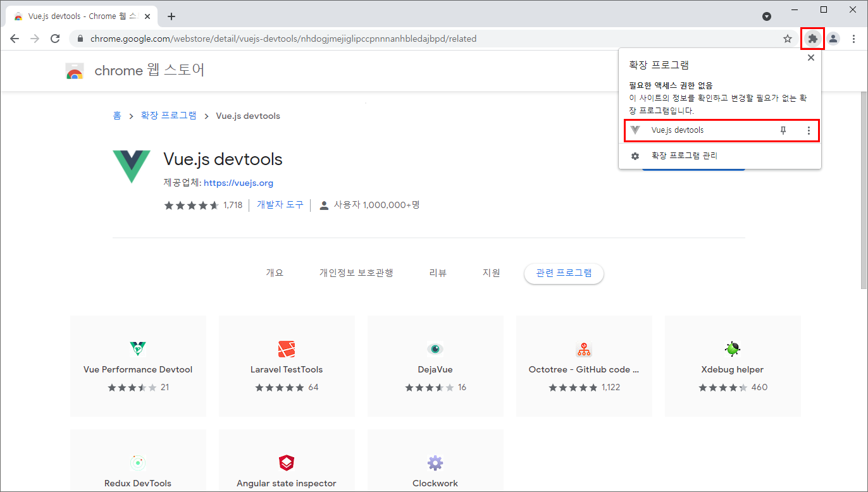This screenshot has height=492, width=868.
Task: Click the page vertical scrollbar
Action: 863,190
